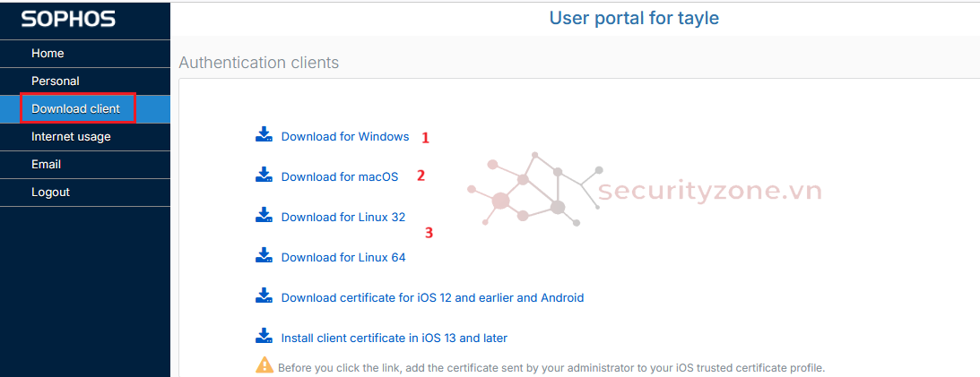The height and width of the screenshot is (377, 980).
Task: Open the Download for macOS link
Action: coord(340,177)
